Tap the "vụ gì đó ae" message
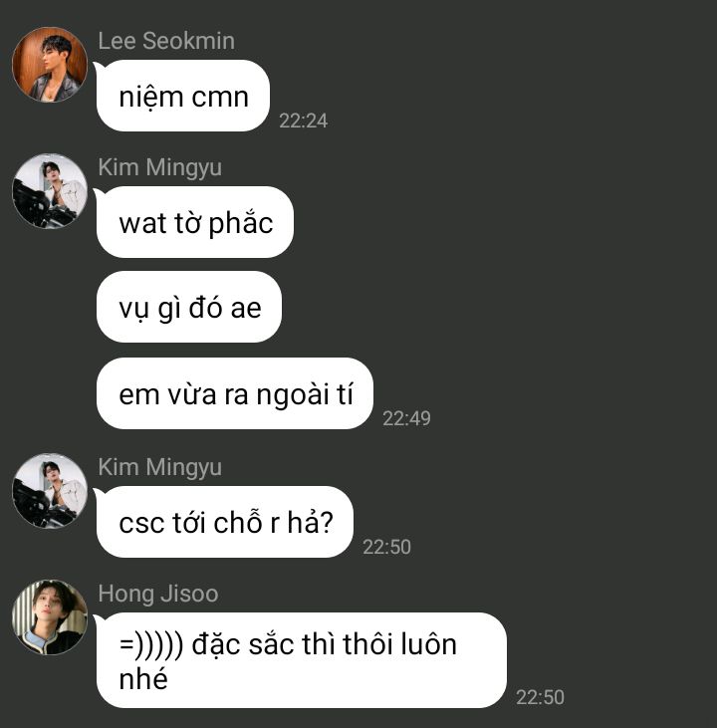Screen dimensions: 717x728 pos(189,307)
